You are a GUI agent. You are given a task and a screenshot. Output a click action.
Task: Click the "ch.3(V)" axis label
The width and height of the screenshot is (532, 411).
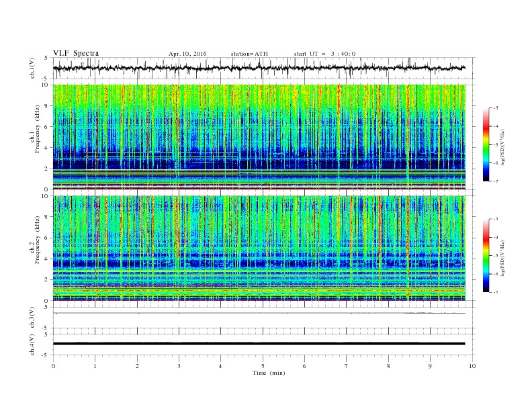32,318
